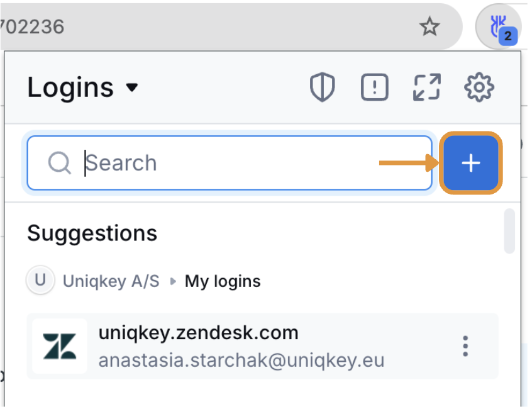The width and height of the screenshot is (532, 409).
Task: Expand the Logins dropdown arrow
Action: coord(132,87)
